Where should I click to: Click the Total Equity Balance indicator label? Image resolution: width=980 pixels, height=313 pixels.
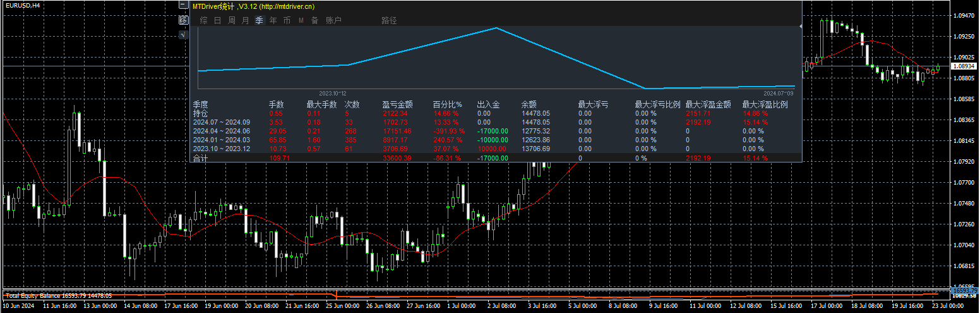click(59, 295)
